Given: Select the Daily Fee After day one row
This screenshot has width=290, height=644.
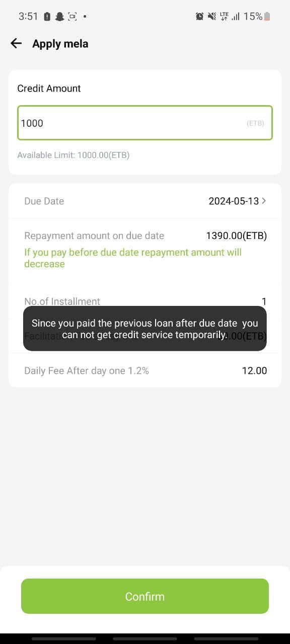Looking at the screenshot, I should 145,371.
